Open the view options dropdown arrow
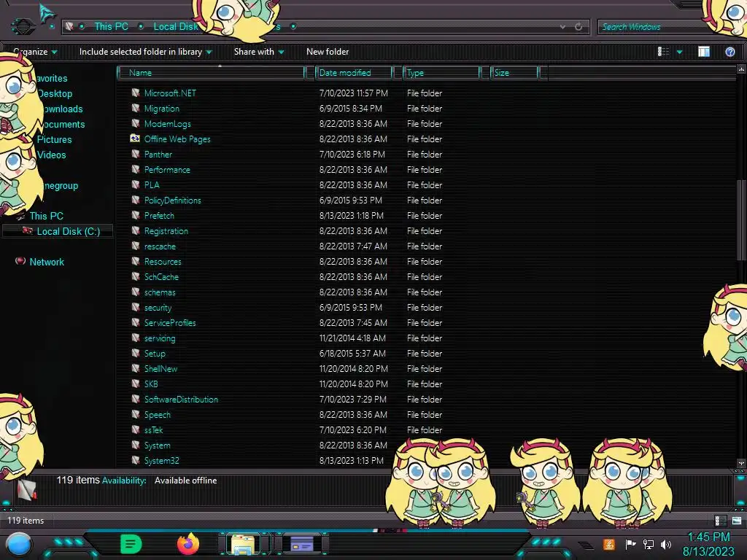 (x=679, y=52)
